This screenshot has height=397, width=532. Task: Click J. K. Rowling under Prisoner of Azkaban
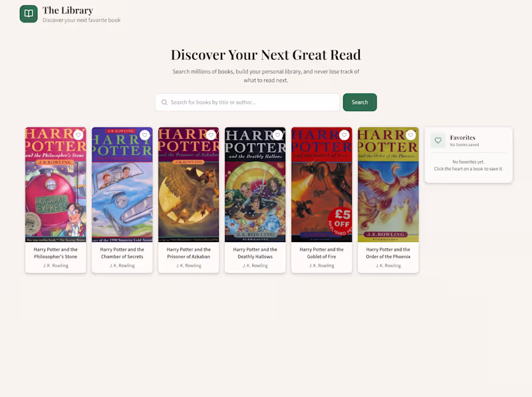(x=189, y=266)
